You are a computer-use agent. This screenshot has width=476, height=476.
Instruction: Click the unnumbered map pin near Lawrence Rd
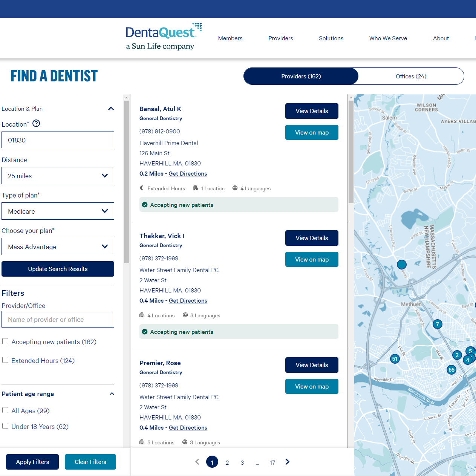click(402, 265)
